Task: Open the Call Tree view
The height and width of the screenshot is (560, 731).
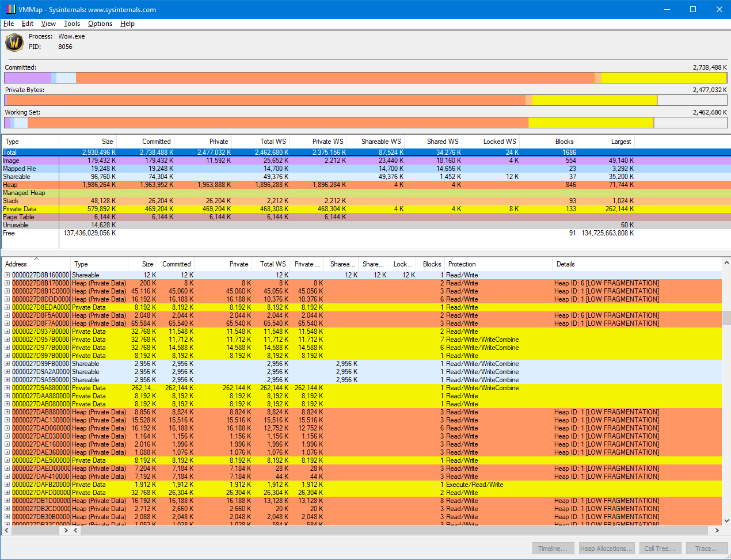Action: point(660,548)
